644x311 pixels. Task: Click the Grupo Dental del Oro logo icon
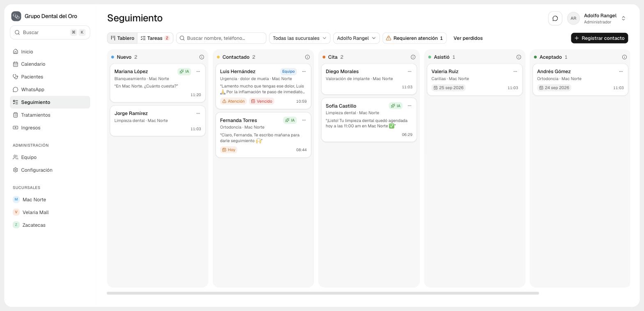coord(16,16)
